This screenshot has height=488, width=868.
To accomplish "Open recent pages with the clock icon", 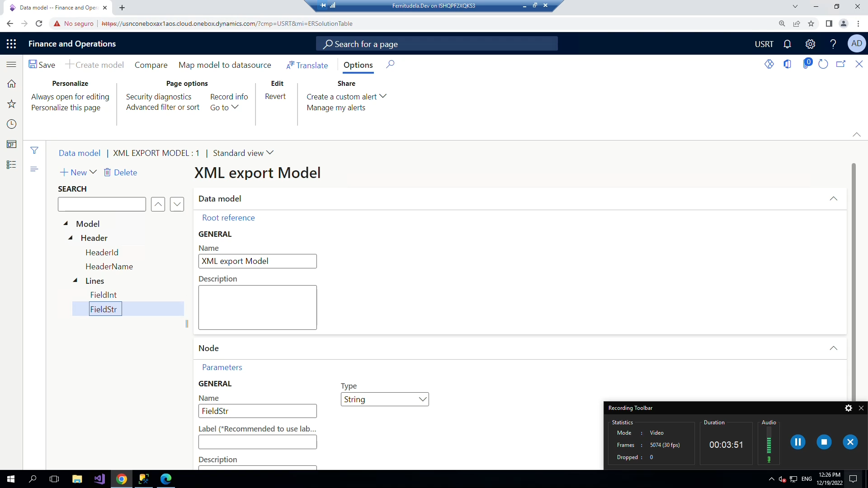I will point(11,124).
